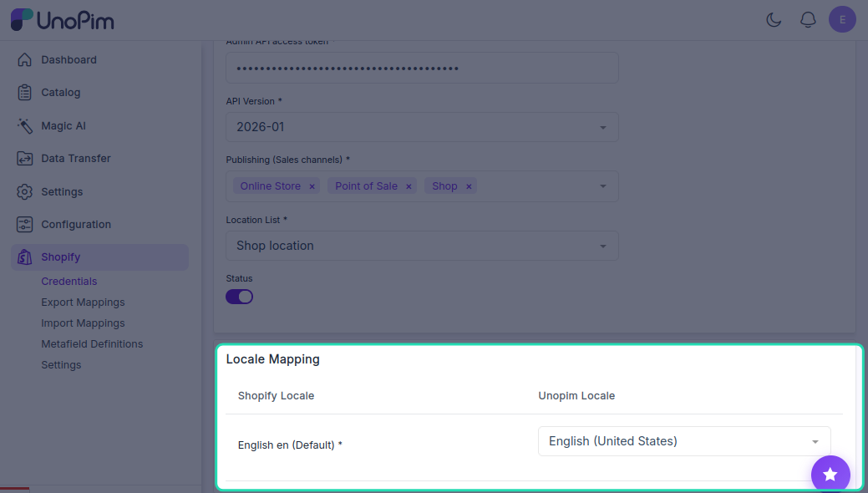The image size is (868, 493).
Task: Click Locale Mapping heading
Action: (x=273, y=359)
